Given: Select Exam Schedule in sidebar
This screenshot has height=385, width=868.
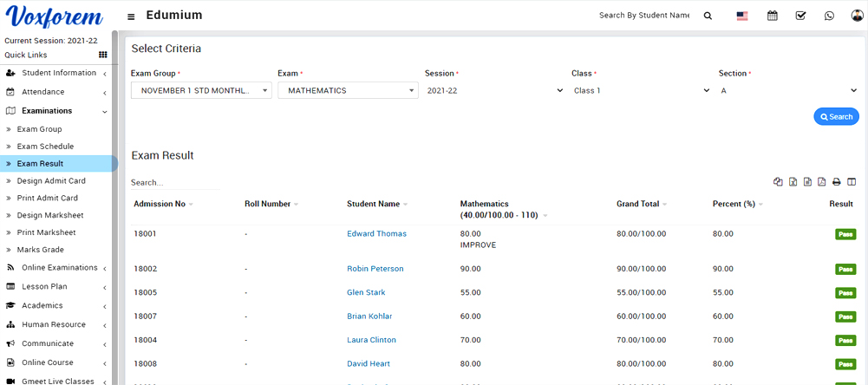Looking at the screenshot, I should point(45,147).
